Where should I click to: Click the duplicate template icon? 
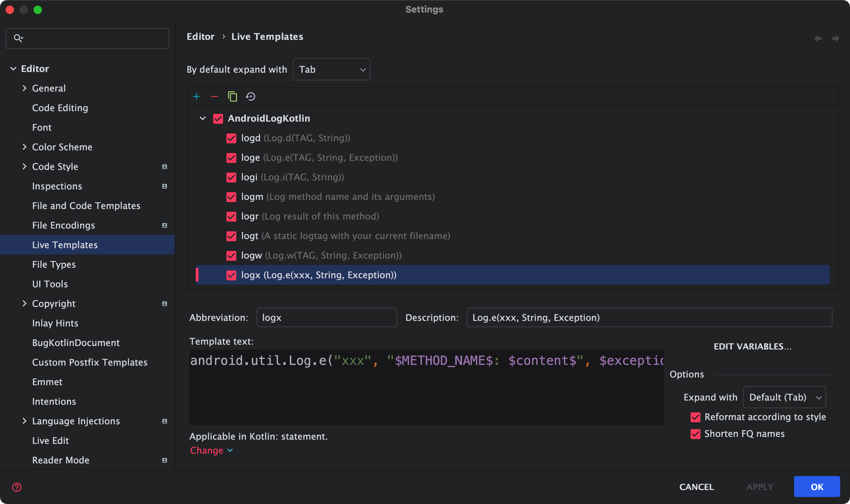pos(232,96)
